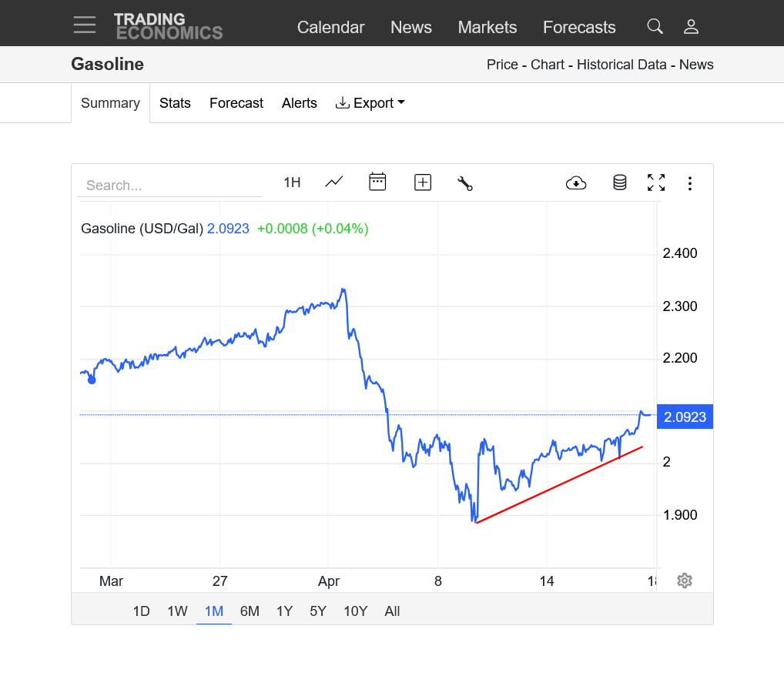Image resolution: width=784 pixels, height=686 pixels.
Task: Select the 6M time range
Action: point(250,611)
